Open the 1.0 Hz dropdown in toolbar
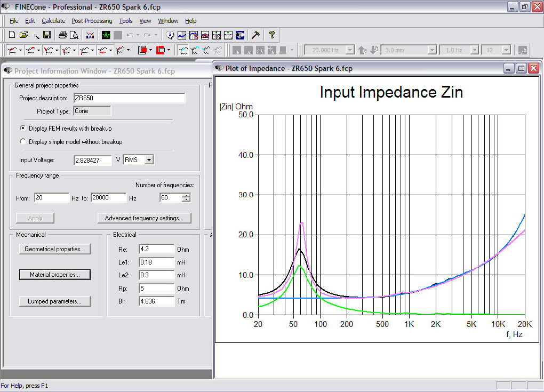Image resolution: width=544 pixels, height=392 pixels. [x=475, y=50]
